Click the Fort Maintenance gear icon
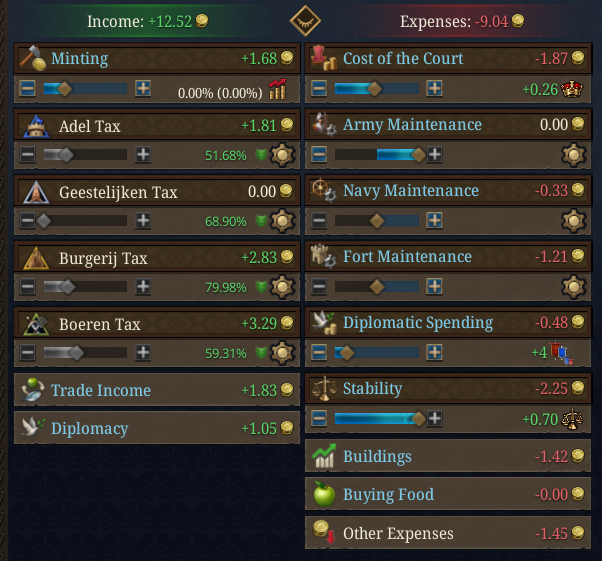 (573, 287)
